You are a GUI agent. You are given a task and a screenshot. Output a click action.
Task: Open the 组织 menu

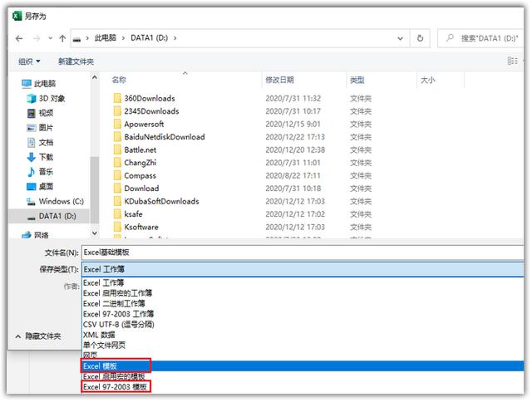click(x=29, y=61)
